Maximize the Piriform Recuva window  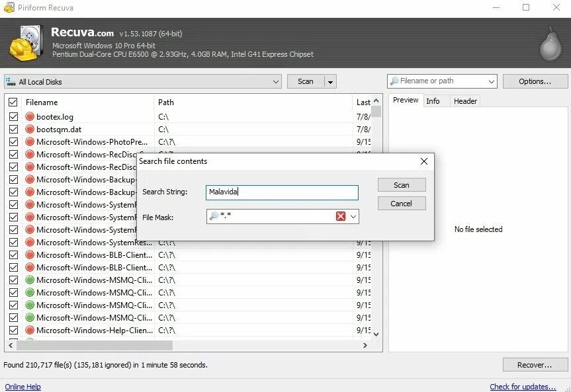click(526, 7)
